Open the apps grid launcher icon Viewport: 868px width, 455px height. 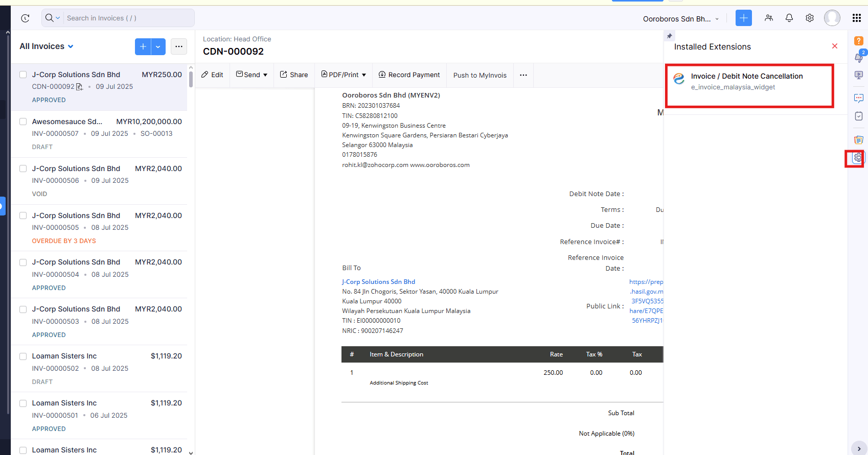857,18
